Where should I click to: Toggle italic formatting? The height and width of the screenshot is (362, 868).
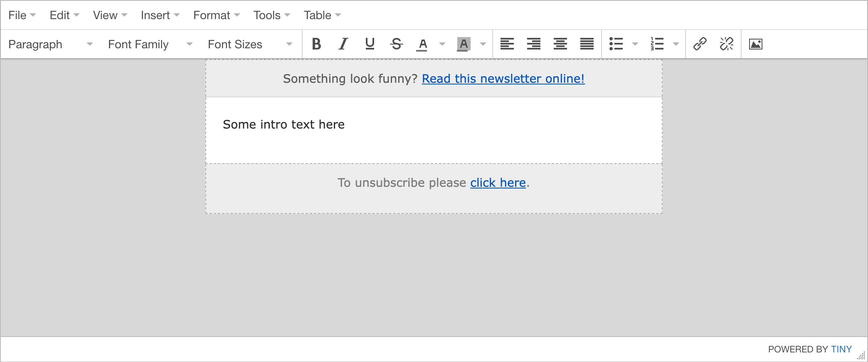click(x=343, y=44)
